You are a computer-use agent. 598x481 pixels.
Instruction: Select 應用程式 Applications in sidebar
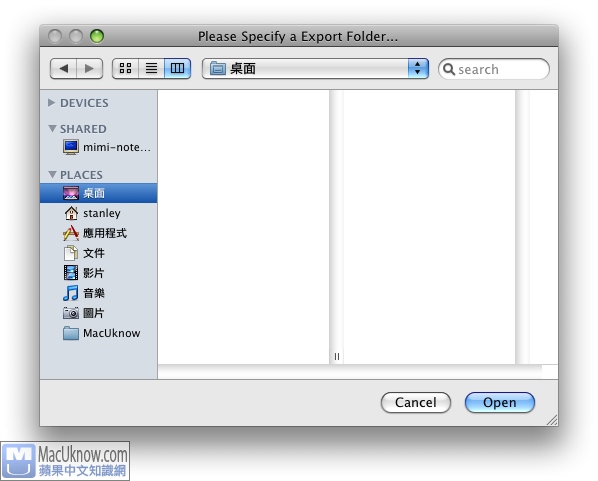click(99, 233)
